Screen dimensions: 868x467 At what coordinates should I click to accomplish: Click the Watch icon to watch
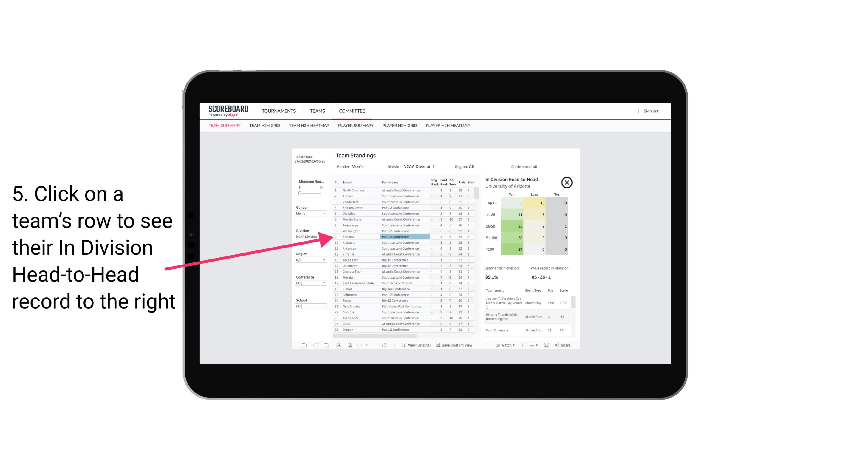(x=505, y=346)
